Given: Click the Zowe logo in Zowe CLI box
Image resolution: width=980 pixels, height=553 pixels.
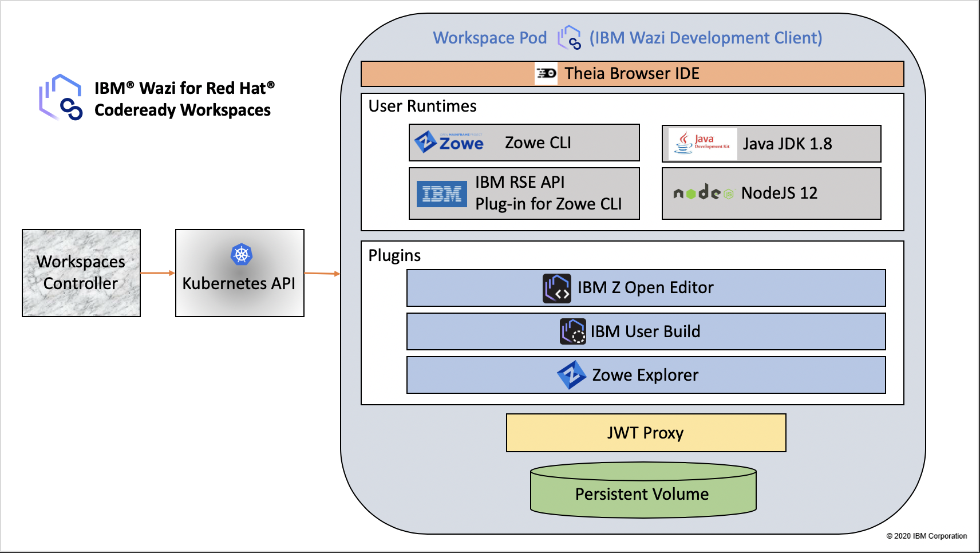Looking at the screenshot, I should click(449, 142).
